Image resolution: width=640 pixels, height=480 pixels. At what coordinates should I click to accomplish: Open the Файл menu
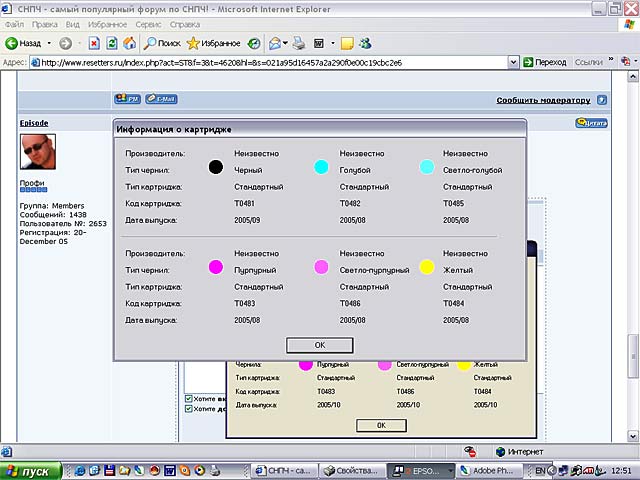[x=15, y=24]
